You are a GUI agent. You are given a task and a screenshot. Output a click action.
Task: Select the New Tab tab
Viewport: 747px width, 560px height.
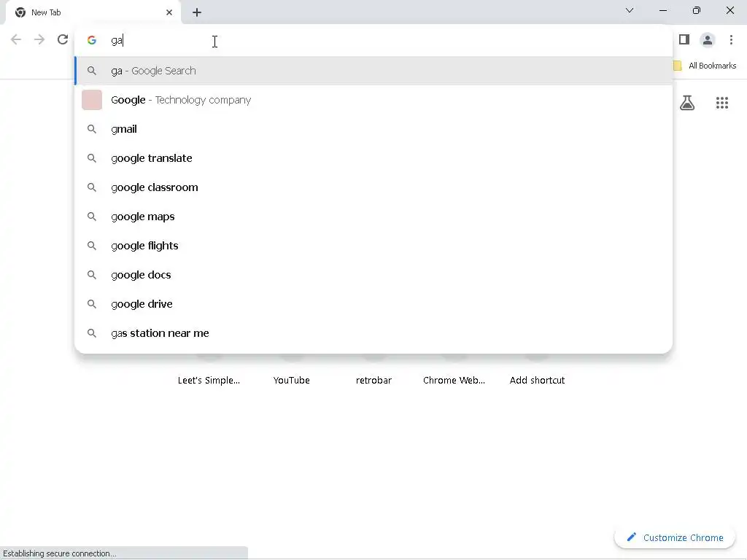[x=93, y=12]
